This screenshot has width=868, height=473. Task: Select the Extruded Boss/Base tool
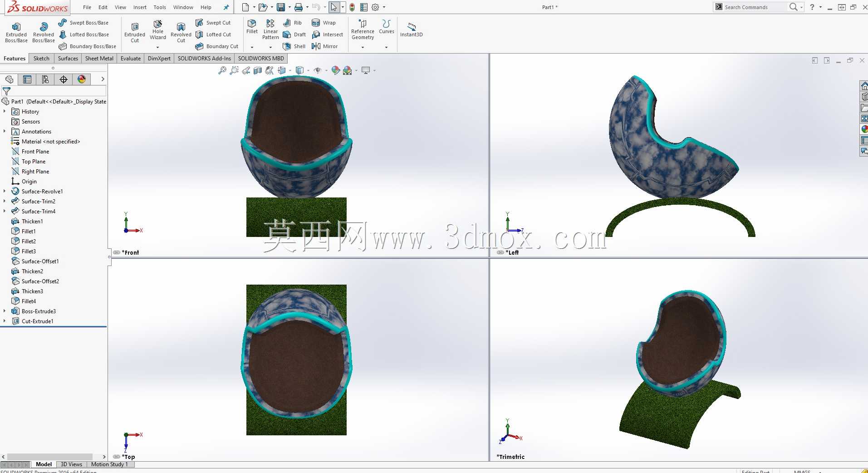(x=16, y=33)
